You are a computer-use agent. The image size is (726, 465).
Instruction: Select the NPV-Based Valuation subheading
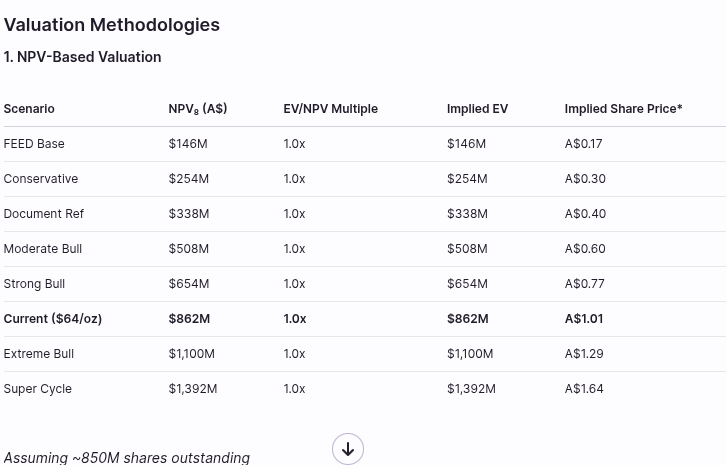click(x=82, y=57)
